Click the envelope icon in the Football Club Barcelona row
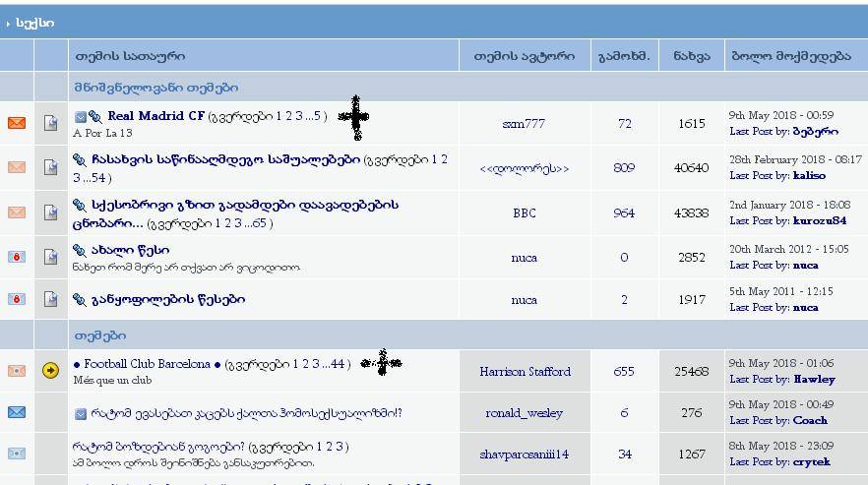868x485 pixels. [x=17, y=371]
